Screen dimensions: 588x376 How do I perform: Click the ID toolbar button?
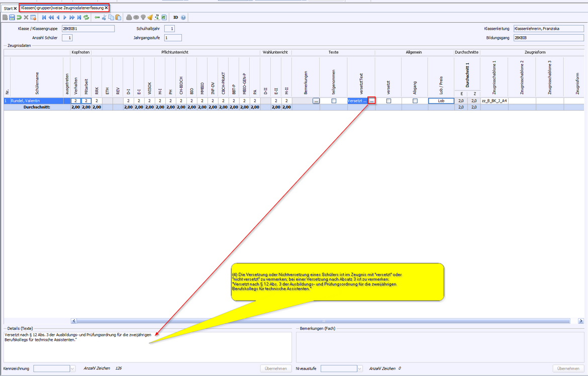176,18
